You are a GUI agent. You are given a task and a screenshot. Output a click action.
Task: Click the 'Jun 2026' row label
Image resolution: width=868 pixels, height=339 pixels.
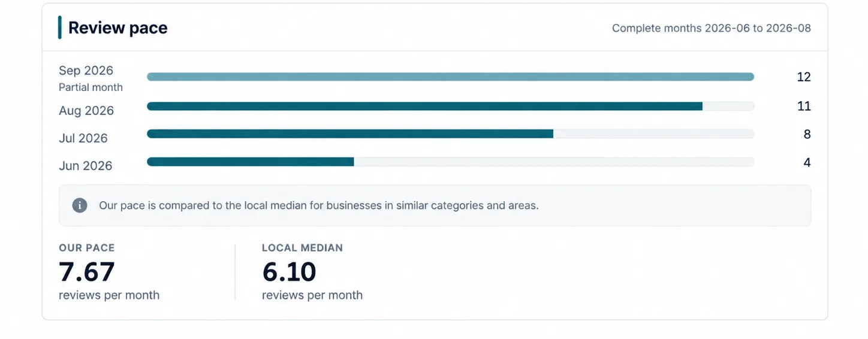tap(86, 166)
